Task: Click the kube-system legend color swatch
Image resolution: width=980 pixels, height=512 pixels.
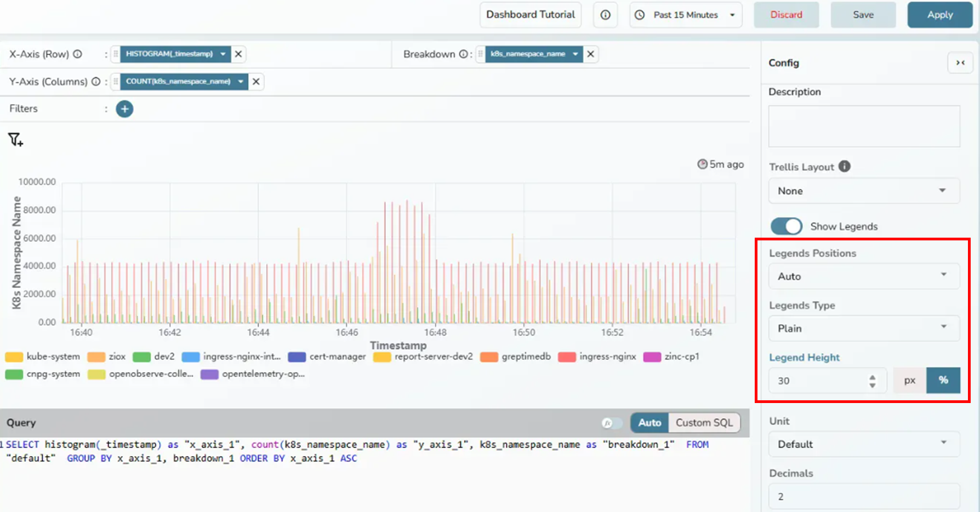Action: click(14, 357)
